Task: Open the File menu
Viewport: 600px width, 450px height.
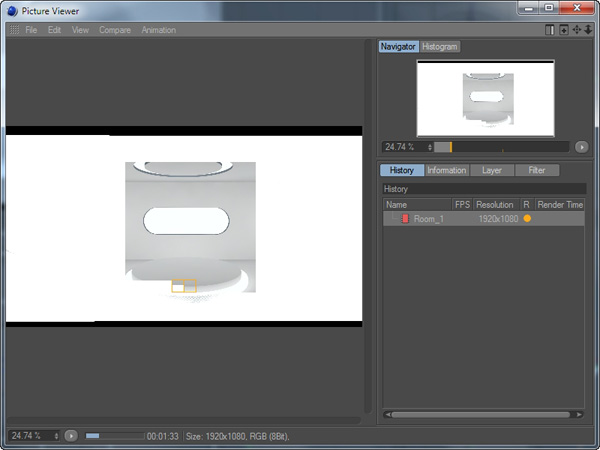Action: [32, 30]
